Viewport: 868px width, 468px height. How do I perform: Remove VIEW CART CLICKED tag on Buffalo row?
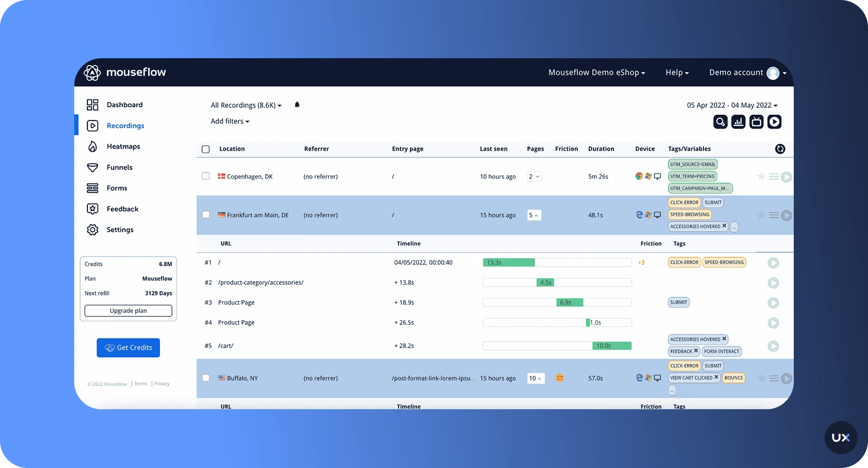point(716,377)
